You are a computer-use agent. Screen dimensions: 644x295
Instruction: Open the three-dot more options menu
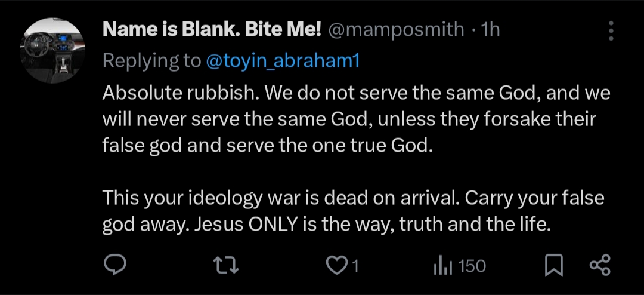pyautogui.click(x=611, y=30)
